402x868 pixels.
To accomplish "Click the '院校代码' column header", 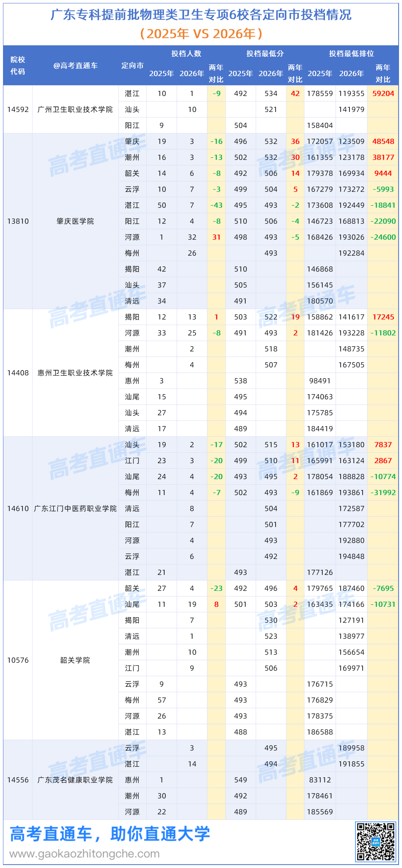I will pyautogui.click(x=18, y=65).
